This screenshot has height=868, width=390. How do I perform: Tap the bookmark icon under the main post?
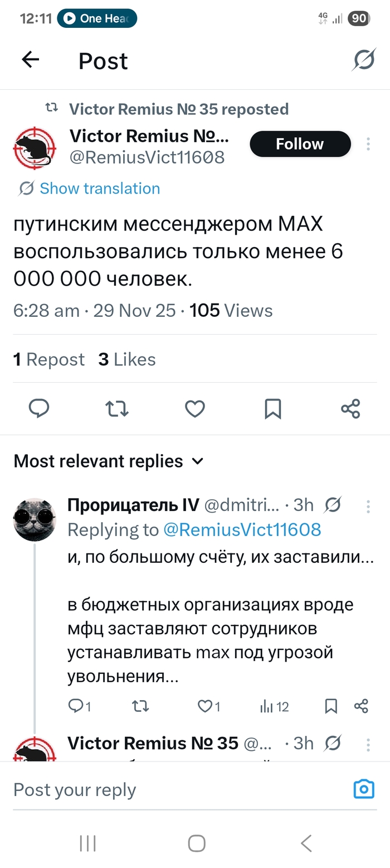(272, 409)
